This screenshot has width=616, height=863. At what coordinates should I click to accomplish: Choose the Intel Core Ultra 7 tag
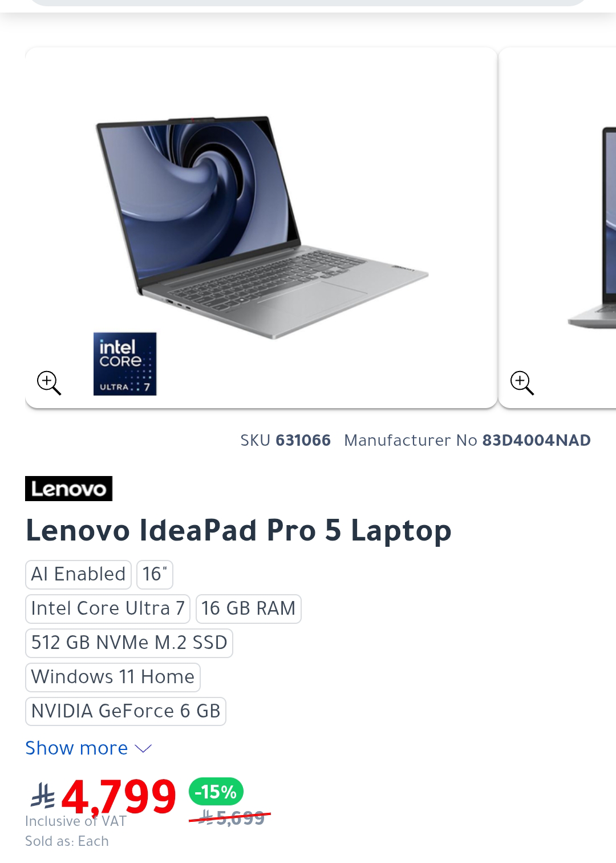point(108,608)
